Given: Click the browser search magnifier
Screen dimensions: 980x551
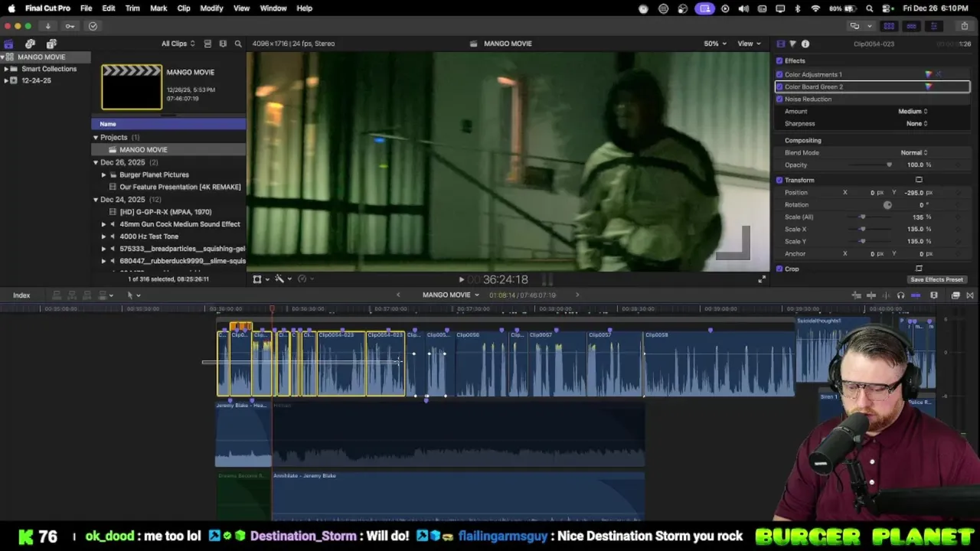Looking at the screenshot, I should click(x=238, y=44).
